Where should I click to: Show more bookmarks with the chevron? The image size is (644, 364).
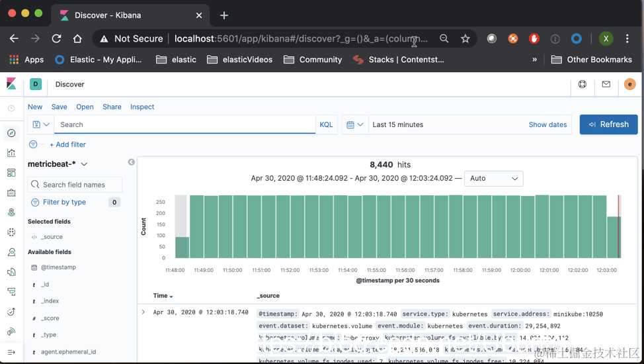click(x=534, y=60)
